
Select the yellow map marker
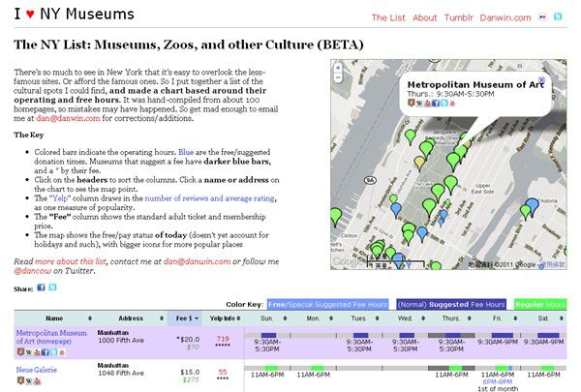click(x=419, y=164)
